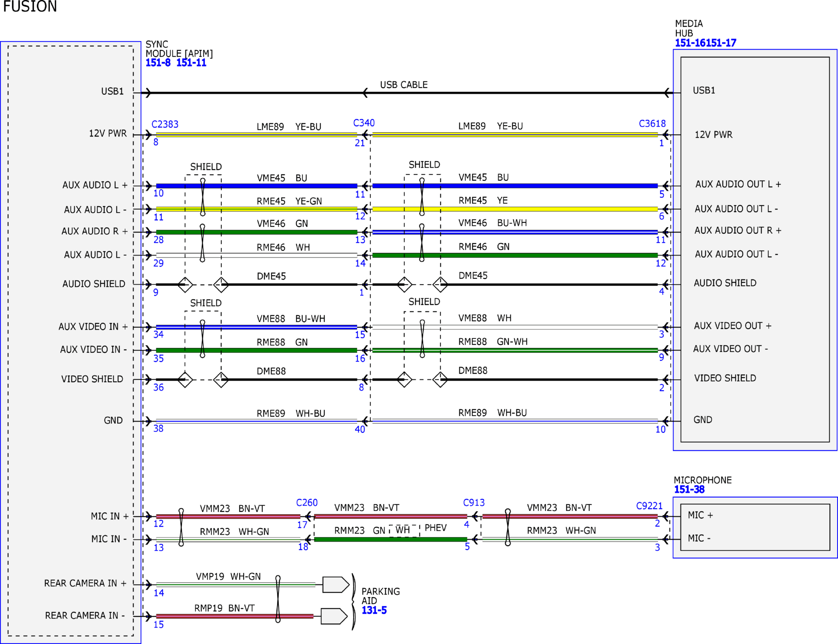Click the MIC IN + pin label
The width and height of the screenshot is (838, 644).
tap(110, 516)
